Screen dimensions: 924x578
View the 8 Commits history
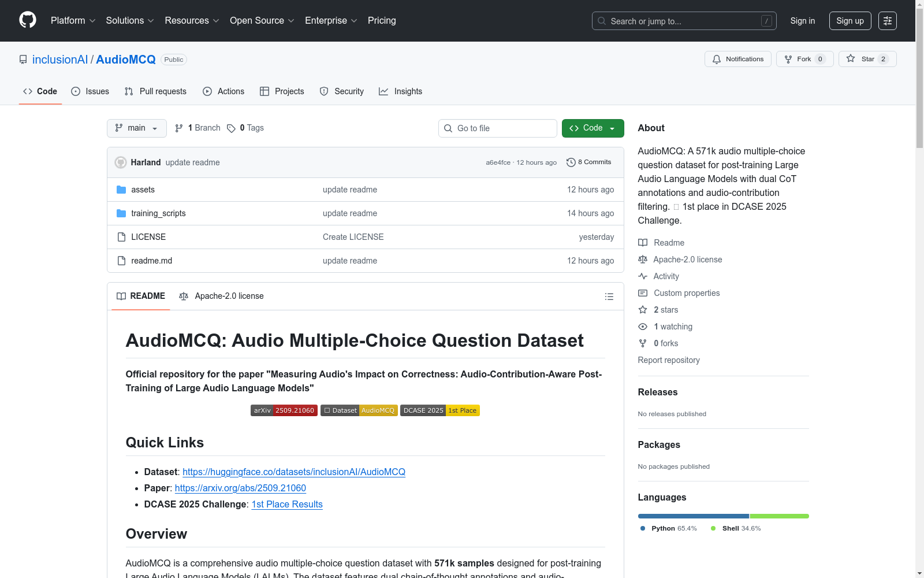pos(589,162)
